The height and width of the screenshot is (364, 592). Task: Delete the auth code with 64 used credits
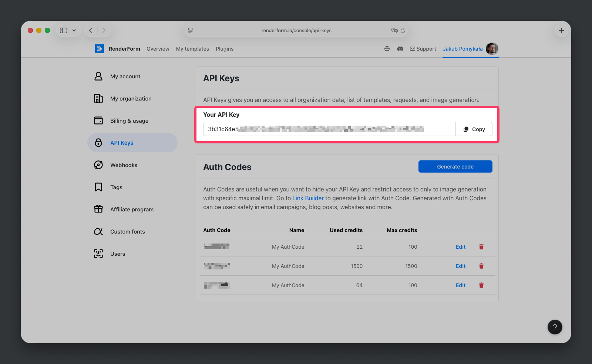click(481, 285)
